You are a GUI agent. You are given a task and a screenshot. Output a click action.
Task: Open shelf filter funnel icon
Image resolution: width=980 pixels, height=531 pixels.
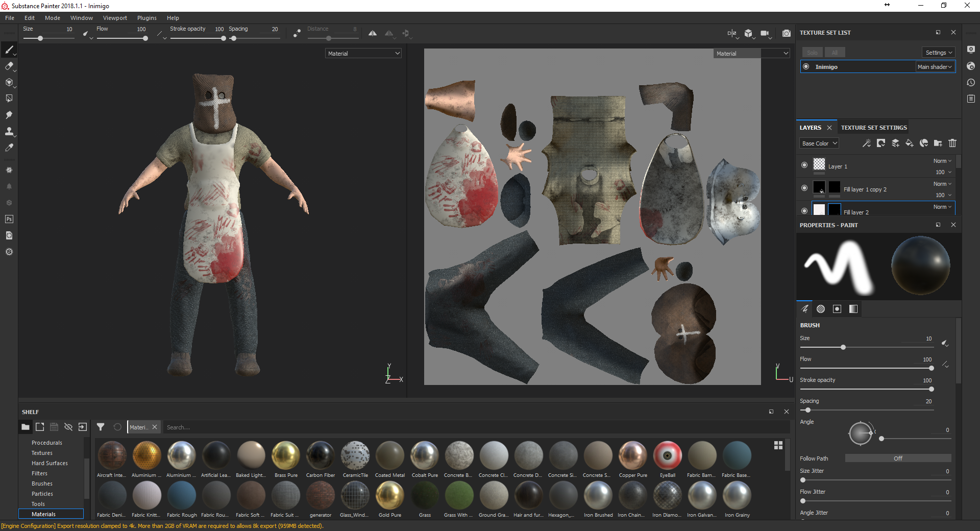[101, 427]
